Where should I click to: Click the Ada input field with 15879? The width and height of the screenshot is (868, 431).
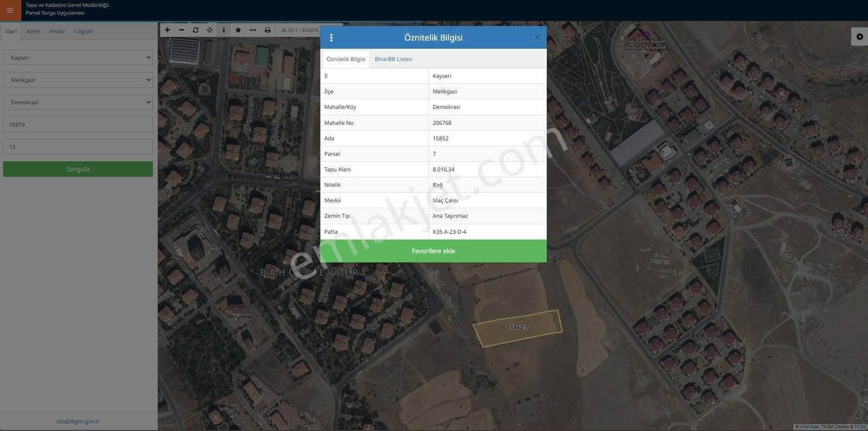point(78,124)
